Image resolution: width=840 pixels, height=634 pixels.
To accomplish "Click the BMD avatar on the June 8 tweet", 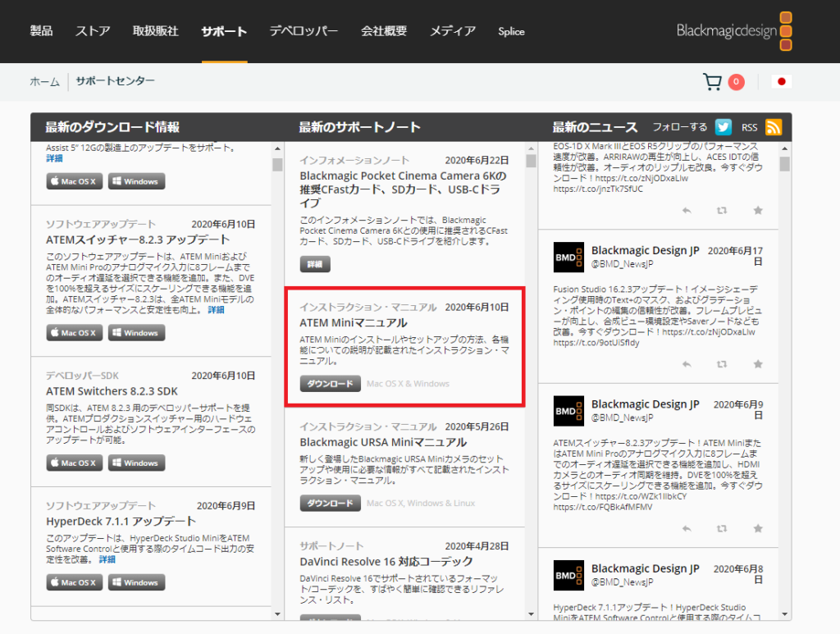I will tap(568, 576).
